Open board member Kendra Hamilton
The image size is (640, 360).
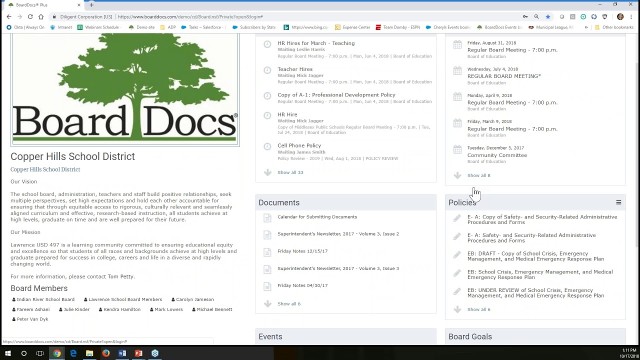pyautogui.click(x=120, y=309)
